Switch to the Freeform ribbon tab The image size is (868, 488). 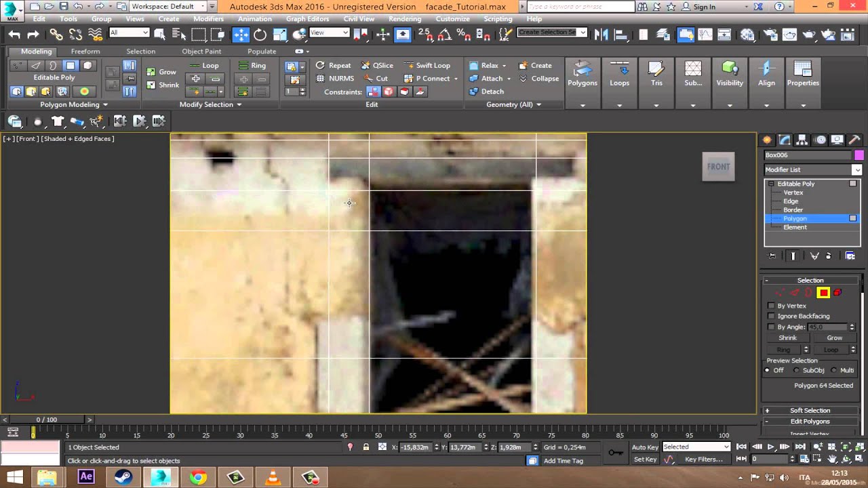click(85, 52)
